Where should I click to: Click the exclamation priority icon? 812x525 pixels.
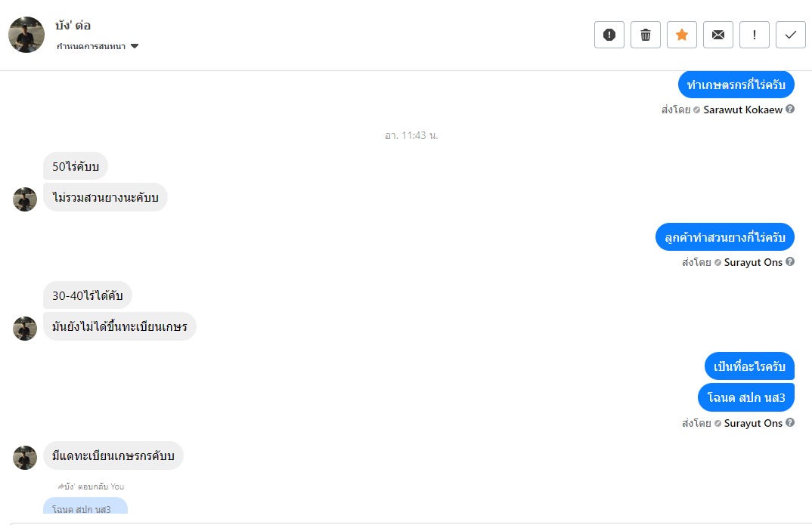(x=755, y=35)
